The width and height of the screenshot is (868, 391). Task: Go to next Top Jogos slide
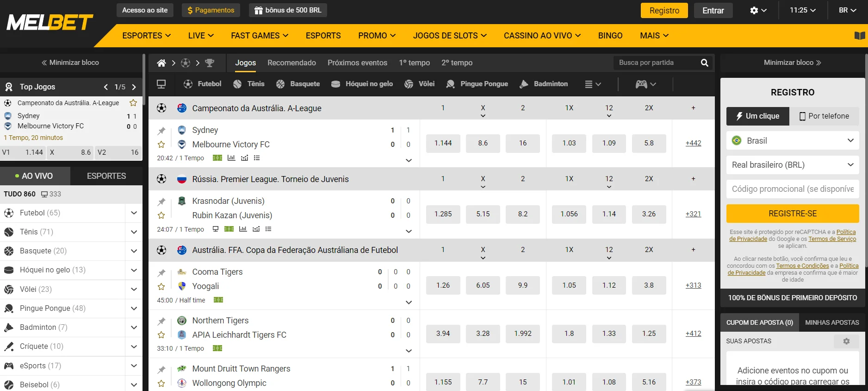[134, 87]
